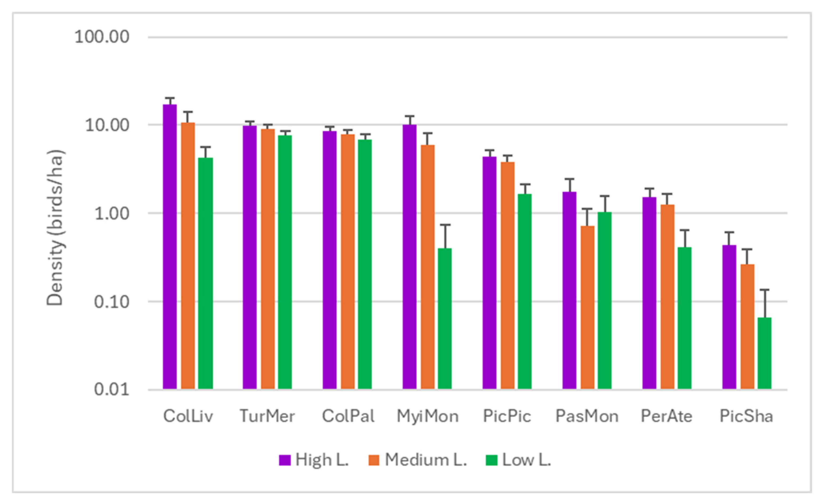Image resolution: width=821 pixels, height=504 pixels.
Task: Click the orange PasMon bar
Action: pyautogui.click(x=588, y=307)
